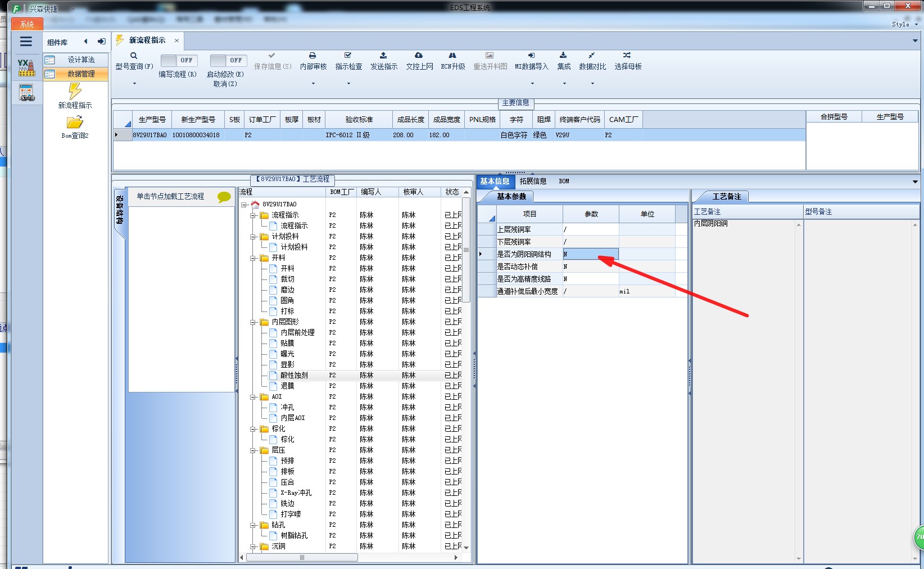This screenshot has height=569, width=924.
Task: Open 新流程指示 lightning icon in component library
Action: 75,91
